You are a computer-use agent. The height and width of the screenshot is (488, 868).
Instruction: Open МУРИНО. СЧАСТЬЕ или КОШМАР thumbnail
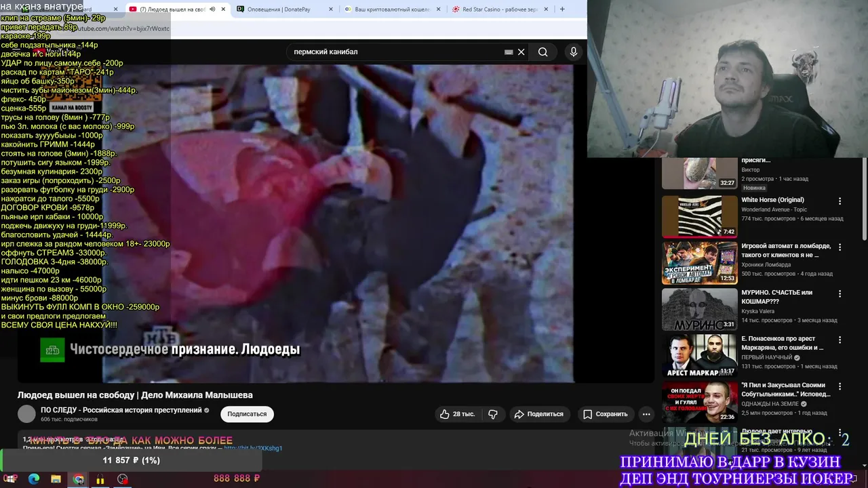pos(699,308)
